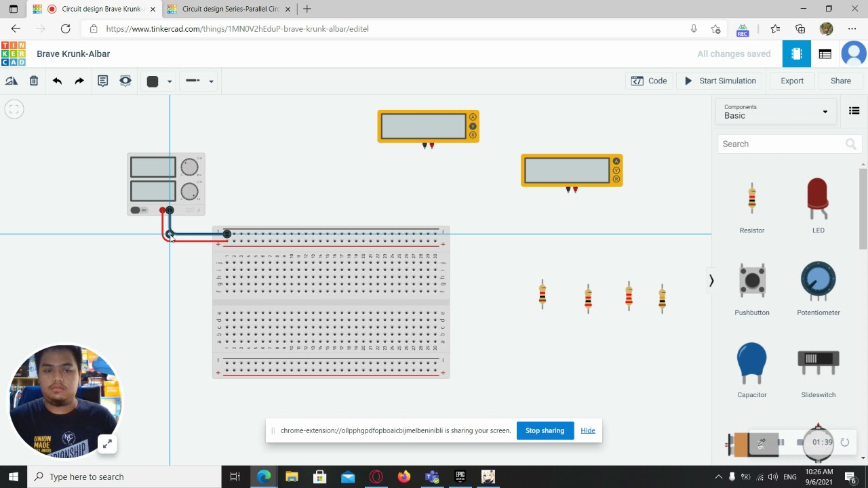This screenshot has height=488, width=868.
Task: Select the Brave Krunk-Albar browser tab
Action: point(95,9)
